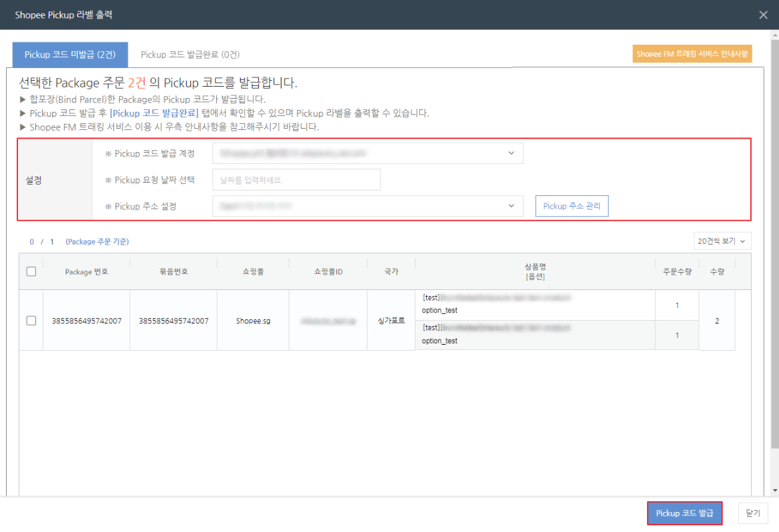Viewport: 779px width, 532px height.
Task: Check the package 3855856495742007 row checkbox
Action: point(31,321)
